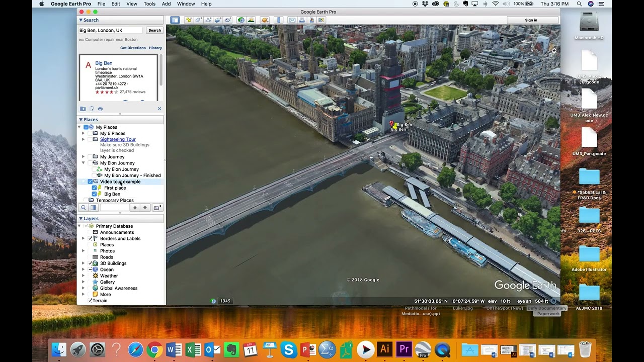Screen dimensions: 644x362
Task: Collapse the Places panel header triangle
Action: [x=80, y=120]
